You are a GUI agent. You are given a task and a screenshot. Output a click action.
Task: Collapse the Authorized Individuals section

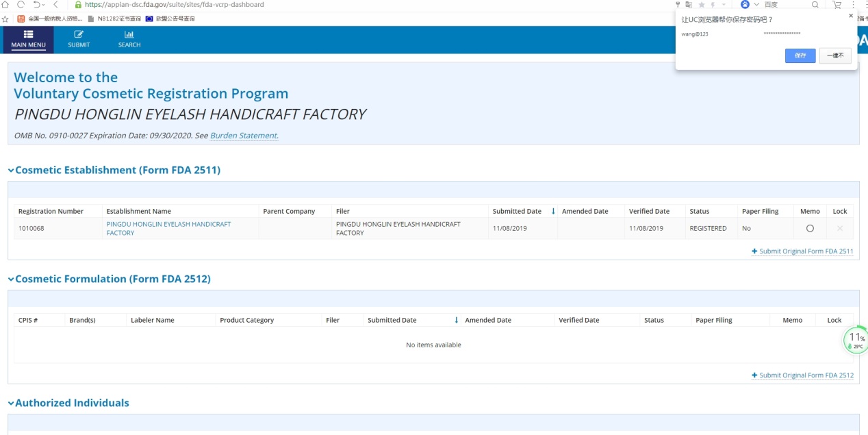click(x=11, y=403)
